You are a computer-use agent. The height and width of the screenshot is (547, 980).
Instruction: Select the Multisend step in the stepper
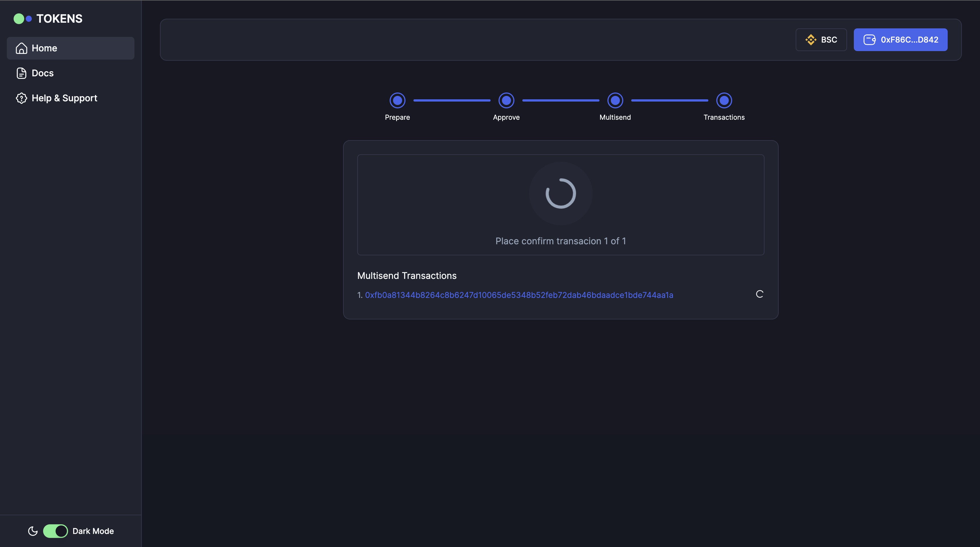pyautogui.click(x=615, y=100)
